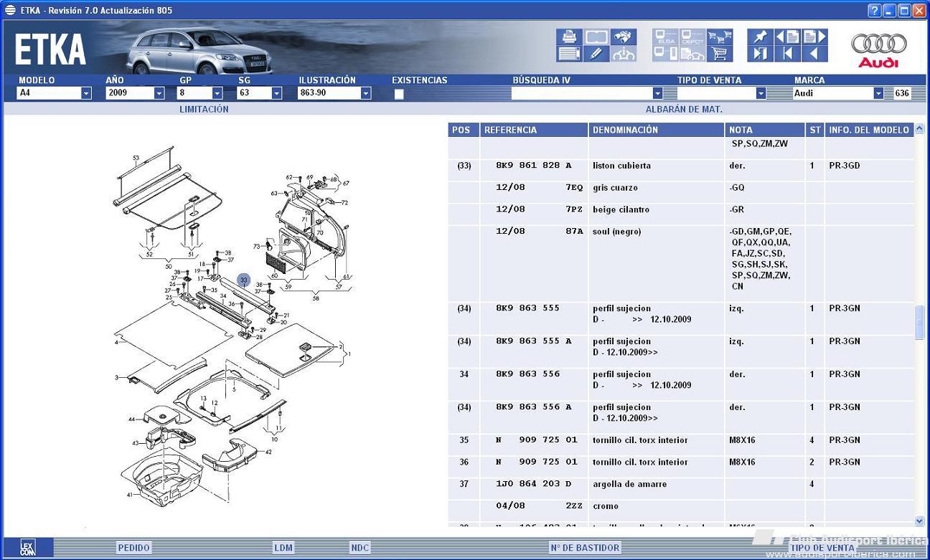Viewport: 930px width, 560px height.
Task: Click the parts list scrollbar thumb
Action: pyautogui.click(x=920, y=322)
